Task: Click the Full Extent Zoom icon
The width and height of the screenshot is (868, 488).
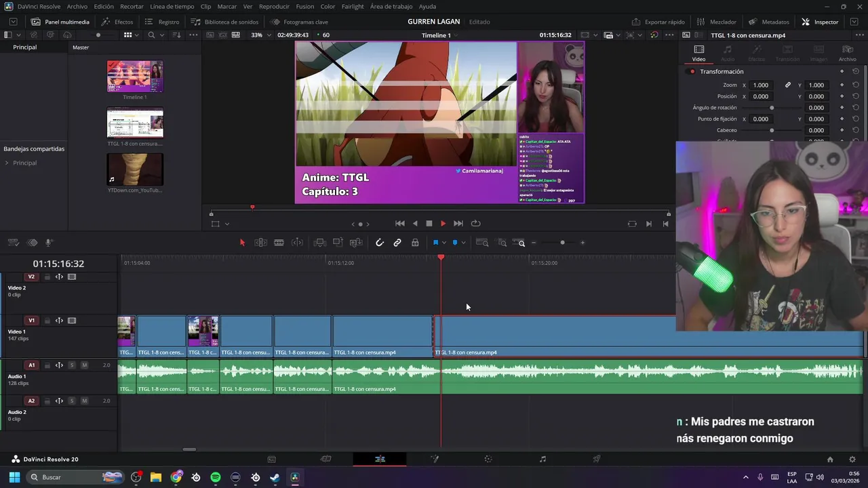Action: tap(482, 243)
